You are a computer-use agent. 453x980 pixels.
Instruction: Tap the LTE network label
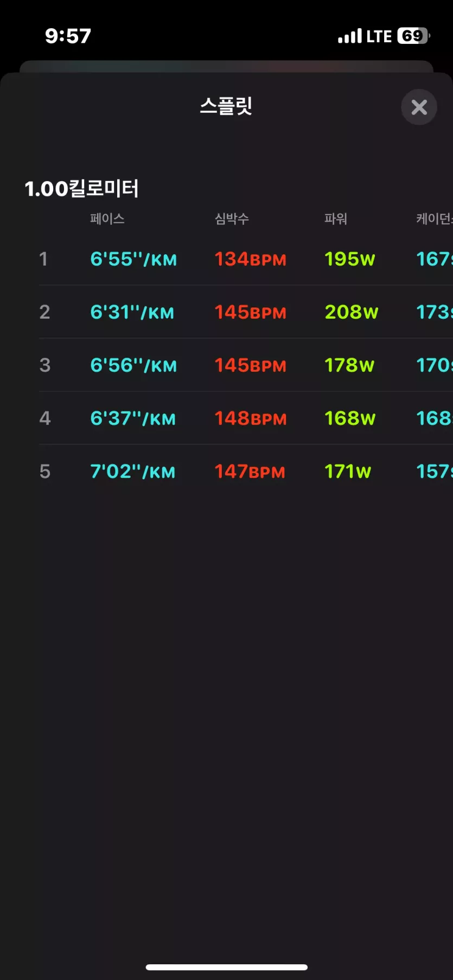coord(379,36)
